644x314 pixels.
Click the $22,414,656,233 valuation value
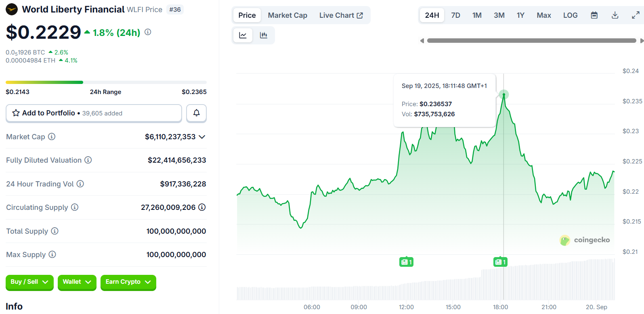pyautogui.click(x=177, y=160)
